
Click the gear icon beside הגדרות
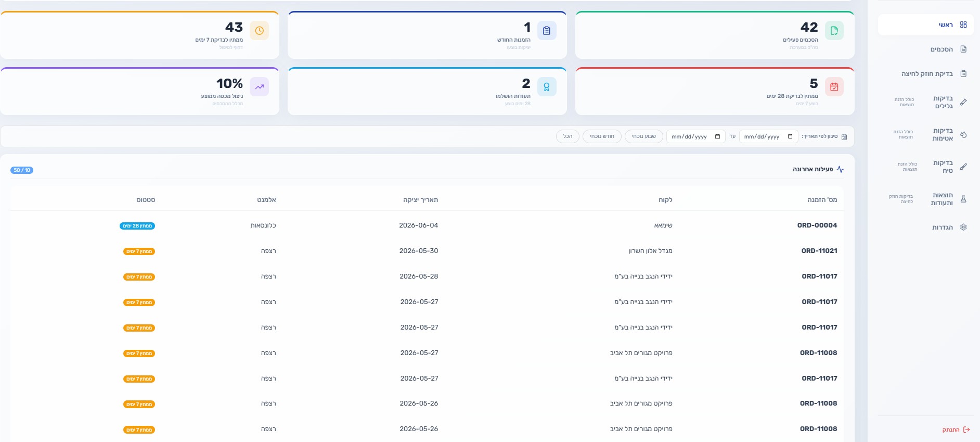(963, 228)
